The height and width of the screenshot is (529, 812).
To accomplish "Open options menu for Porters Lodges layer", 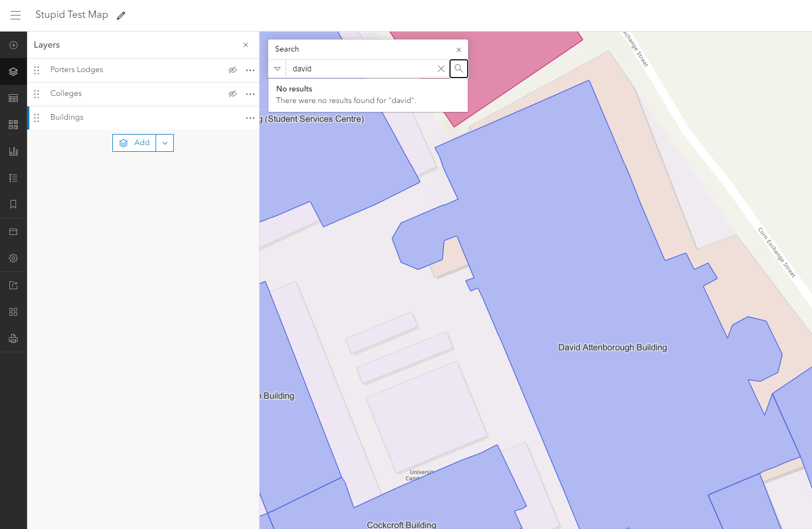I will (250, 70).
